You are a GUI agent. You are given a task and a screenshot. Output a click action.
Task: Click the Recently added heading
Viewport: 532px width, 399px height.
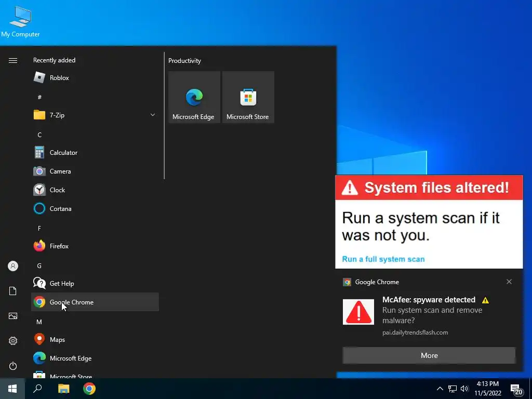tap(54, 60)
